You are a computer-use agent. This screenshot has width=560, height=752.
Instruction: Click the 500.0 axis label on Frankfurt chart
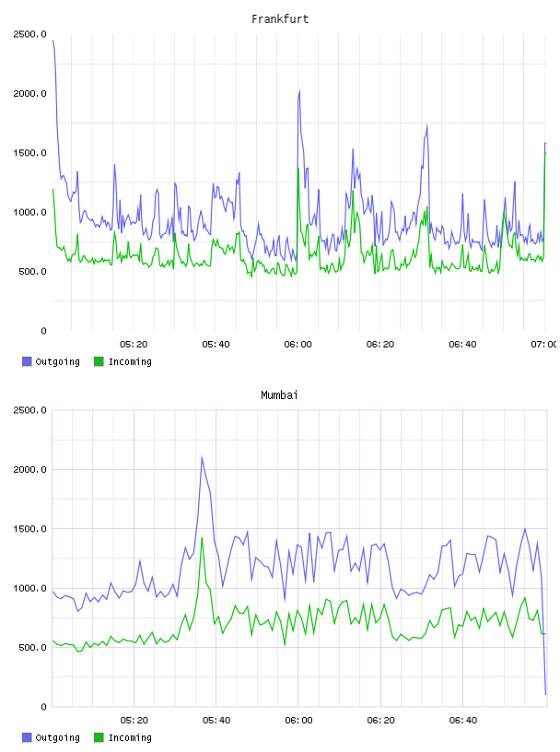click(32, 272)
